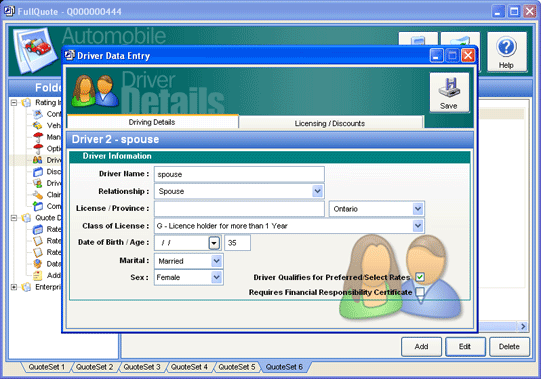The width and height of the screenshot is (541, 379).
Task: Click the horizontal scrollbar right arrow
Action: tap(523, 326)
